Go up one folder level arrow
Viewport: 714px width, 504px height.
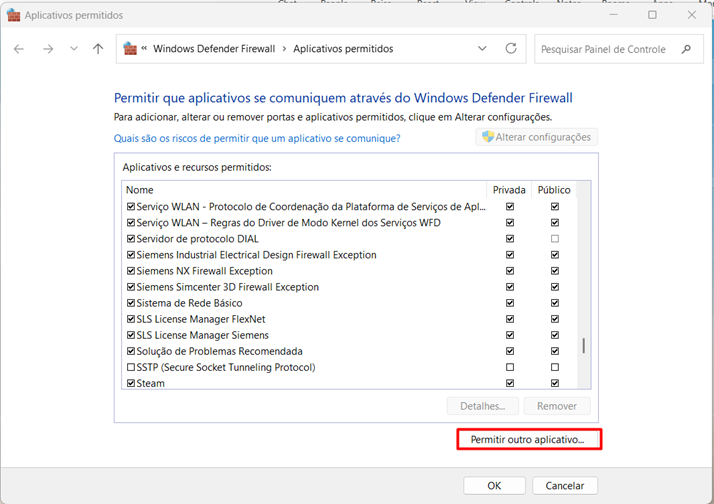(x=97, y=49)
